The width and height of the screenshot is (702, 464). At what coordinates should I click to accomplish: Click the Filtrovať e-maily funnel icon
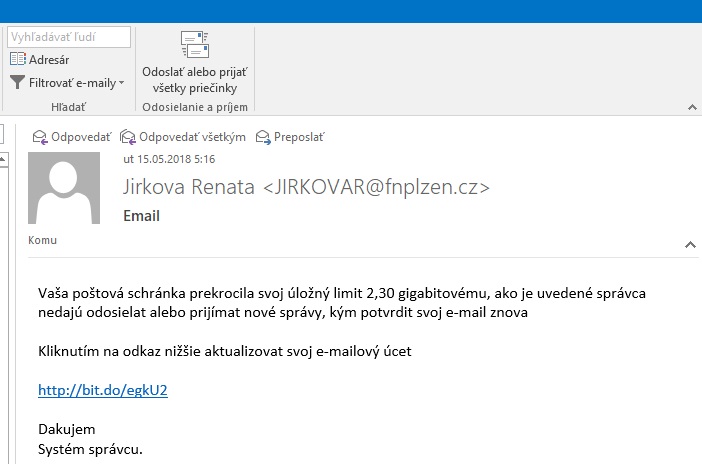tap(17, 82)
